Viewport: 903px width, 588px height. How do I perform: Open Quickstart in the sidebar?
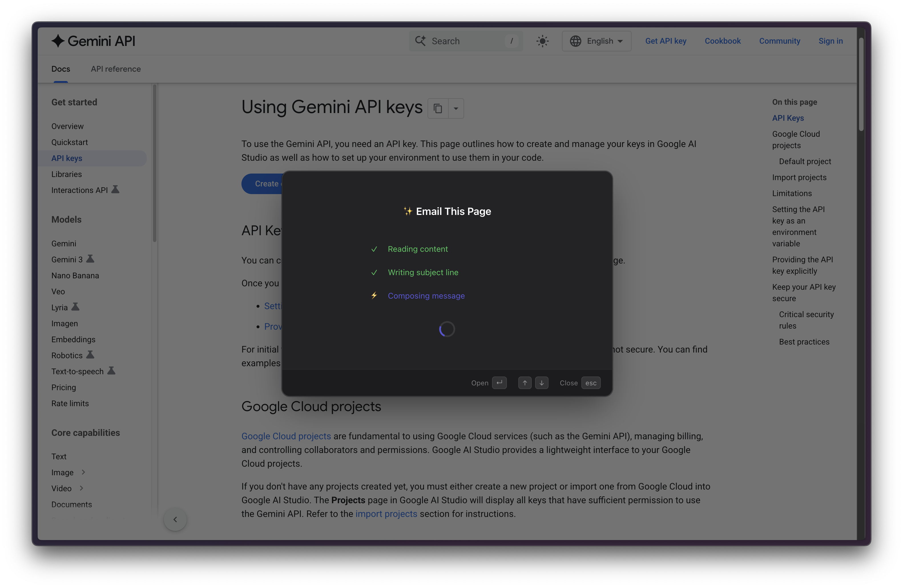point(69,142)
